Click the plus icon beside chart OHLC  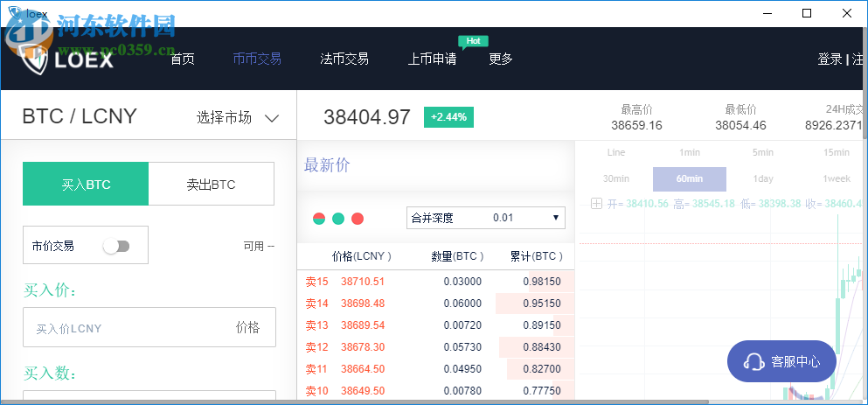click(596, 204)
